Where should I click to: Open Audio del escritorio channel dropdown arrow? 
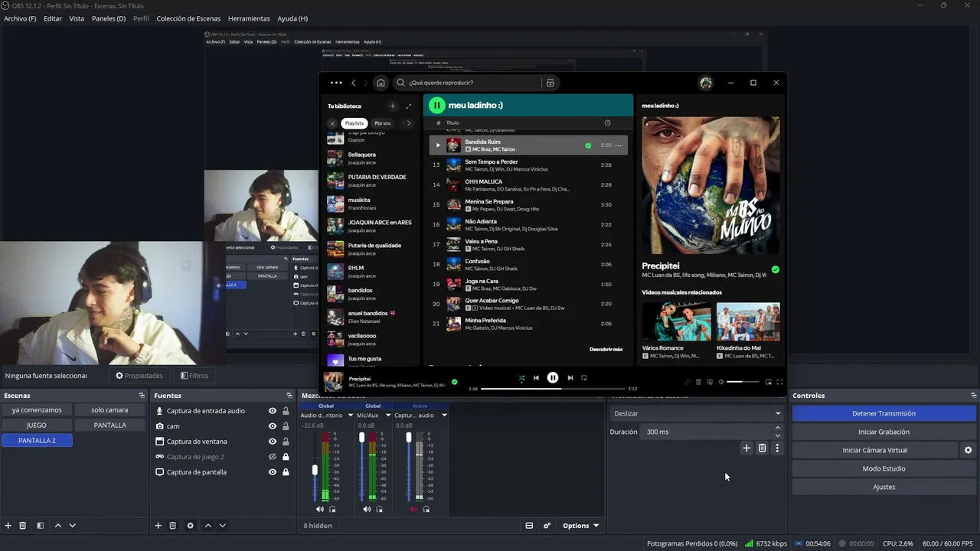click(351, 416)
